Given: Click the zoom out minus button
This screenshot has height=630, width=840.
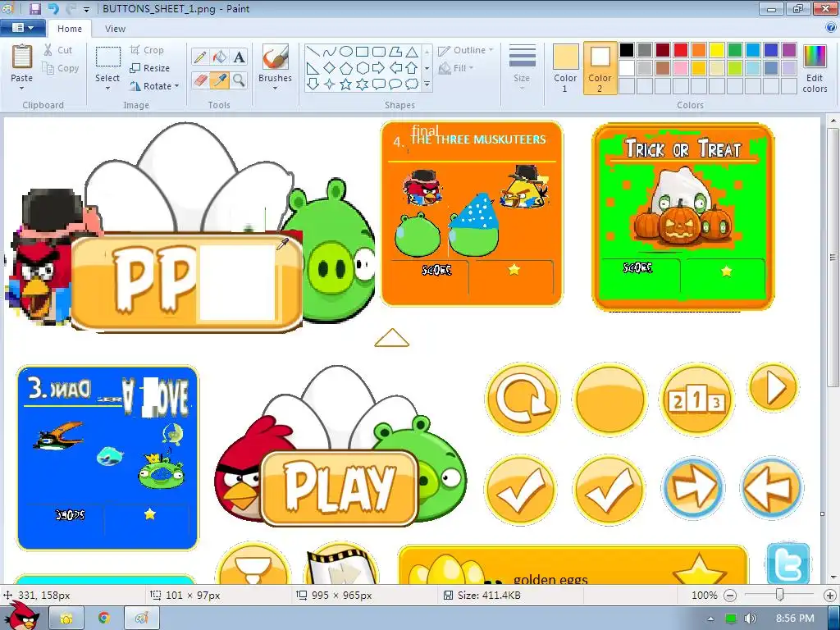Looking at the screenshot, I should [x=730, y=596].
